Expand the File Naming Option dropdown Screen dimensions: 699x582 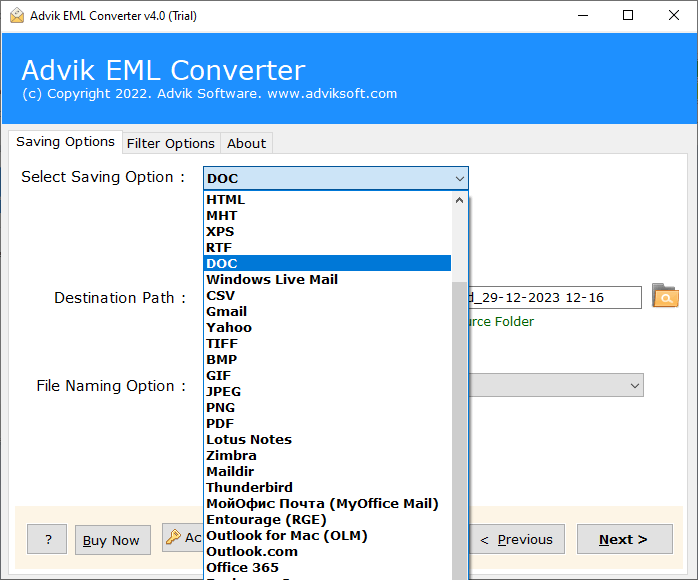pos(635,385)
